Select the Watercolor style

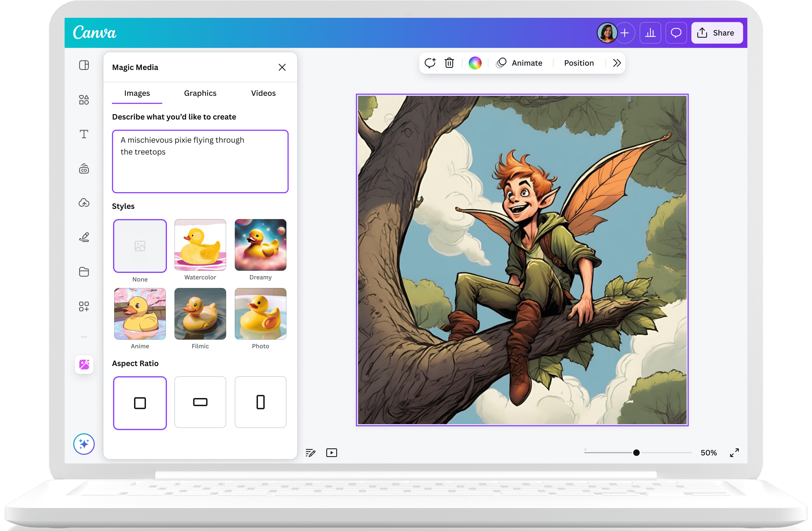[x=200, y=245]
